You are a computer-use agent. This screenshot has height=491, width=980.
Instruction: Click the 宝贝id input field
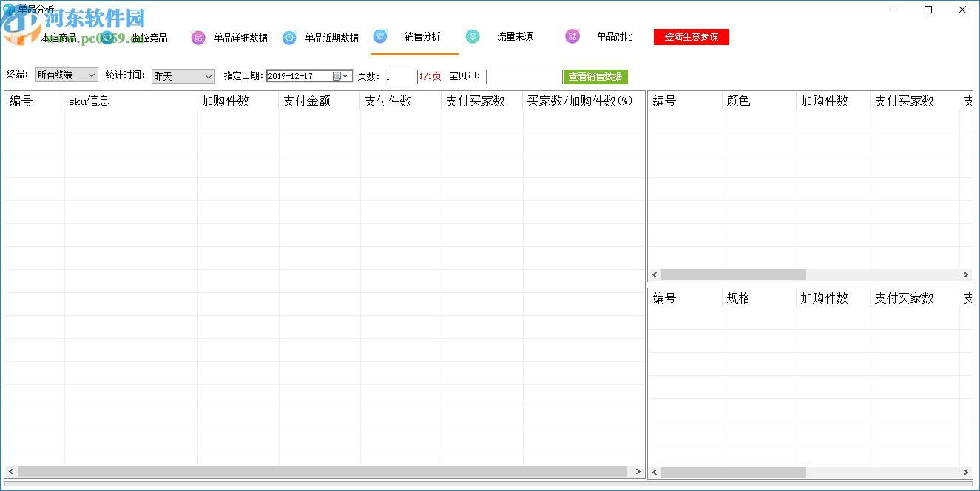pyautogui.click(x=524, y=77)
